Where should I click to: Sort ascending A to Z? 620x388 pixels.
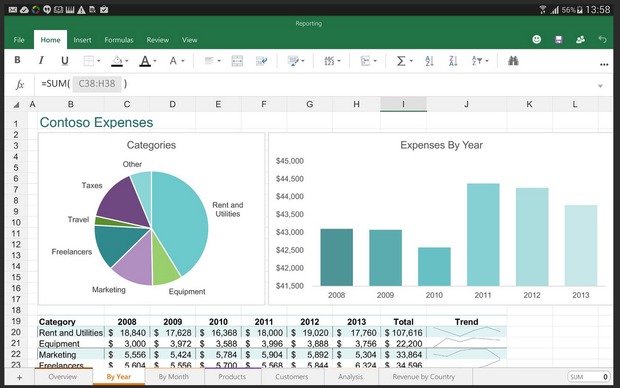pyautogui.click(x=429, y=61)
